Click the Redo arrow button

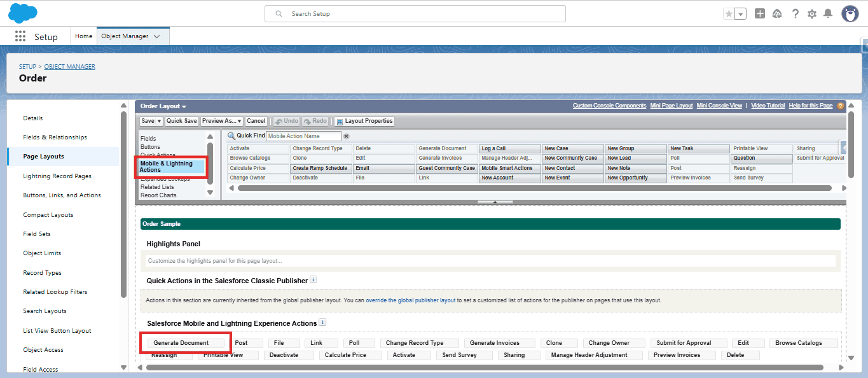315,121
